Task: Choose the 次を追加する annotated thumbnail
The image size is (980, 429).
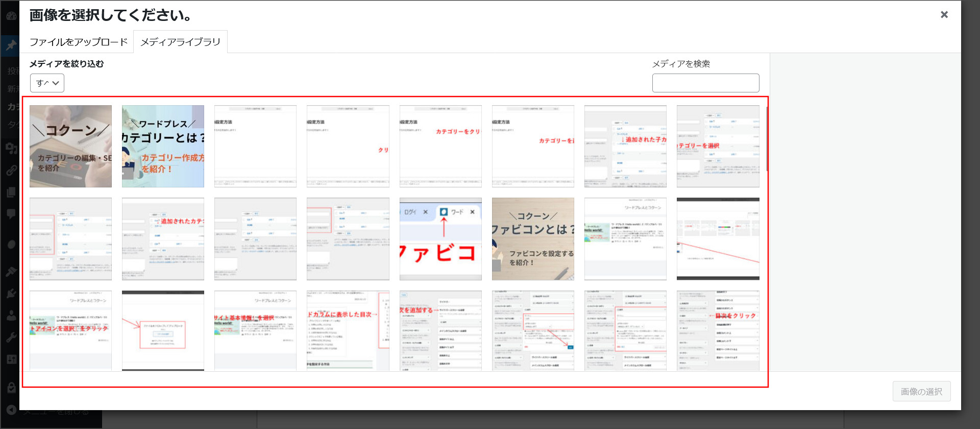Action: (x=440, y=330)
